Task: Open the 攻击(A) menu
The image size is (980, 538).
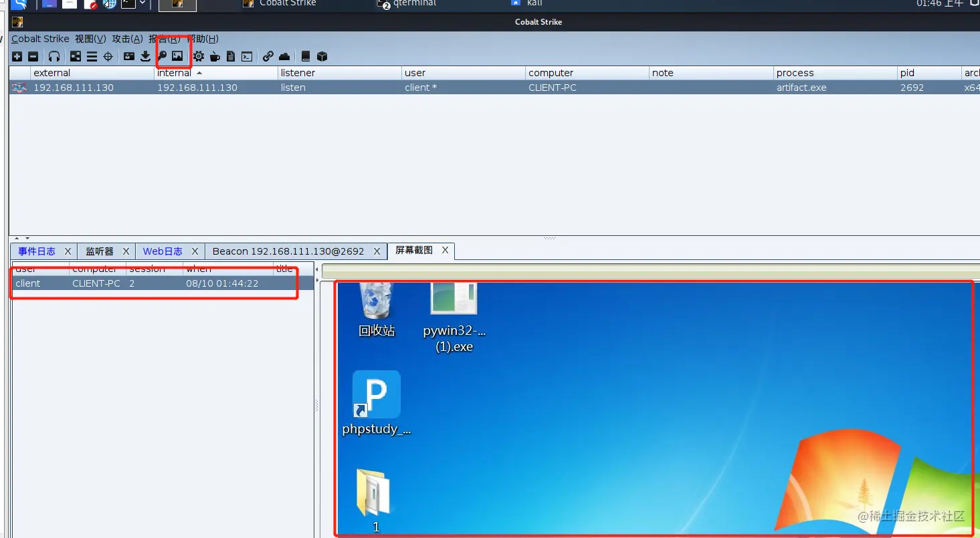Action: [127, 39]
